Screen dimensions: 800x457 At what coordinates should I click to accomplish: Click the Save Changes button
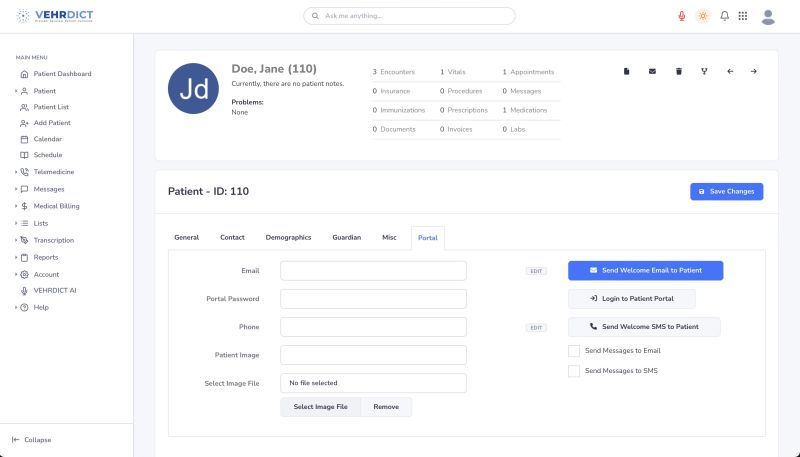726,191
